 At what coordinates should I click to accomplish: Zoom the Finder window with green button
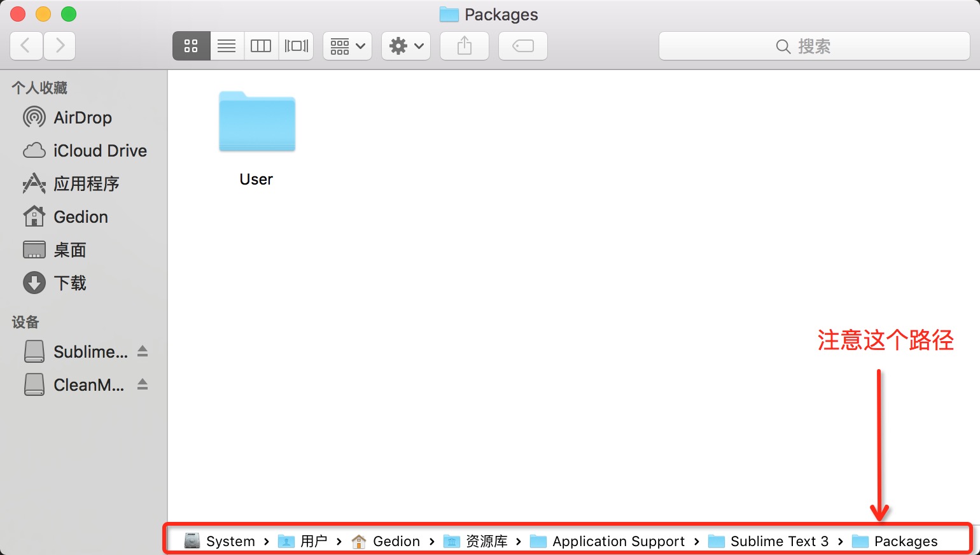pyautogui.click(x=69, y=14)
